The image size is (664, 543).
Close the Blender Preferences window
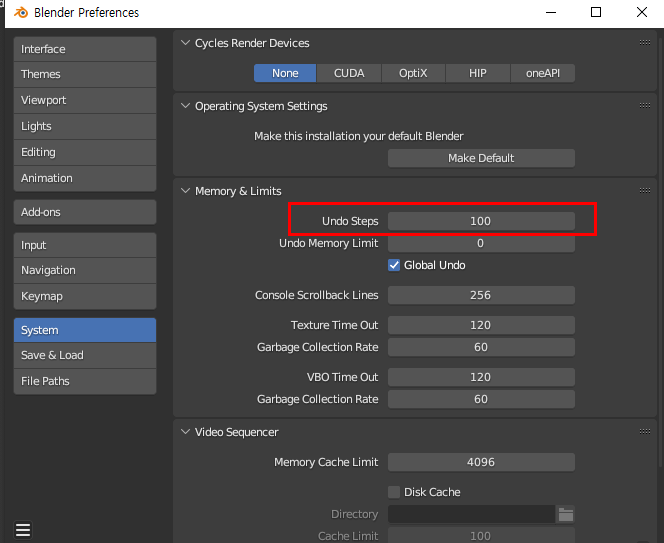click(x=642, y=12)
